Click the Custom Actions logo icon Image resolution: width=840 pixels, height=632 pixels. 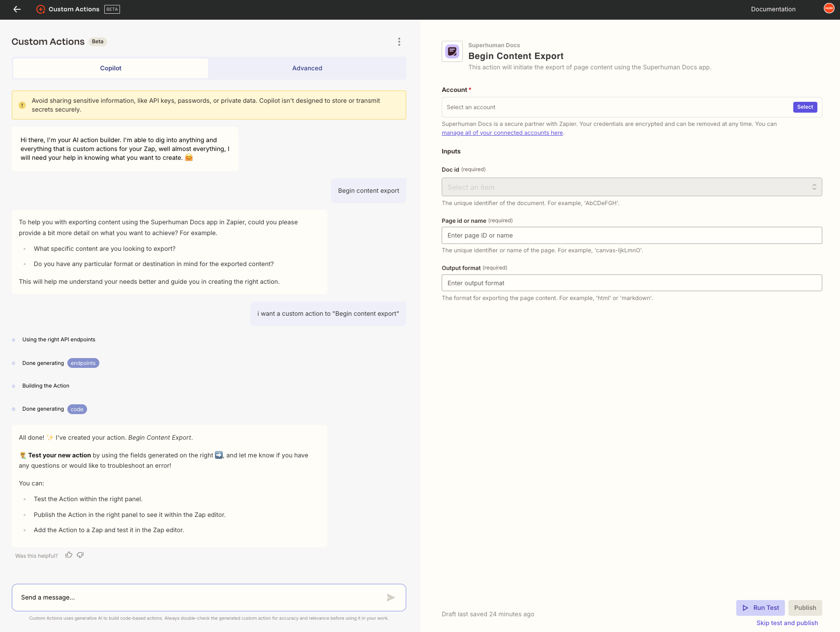(x=41, y=9)
